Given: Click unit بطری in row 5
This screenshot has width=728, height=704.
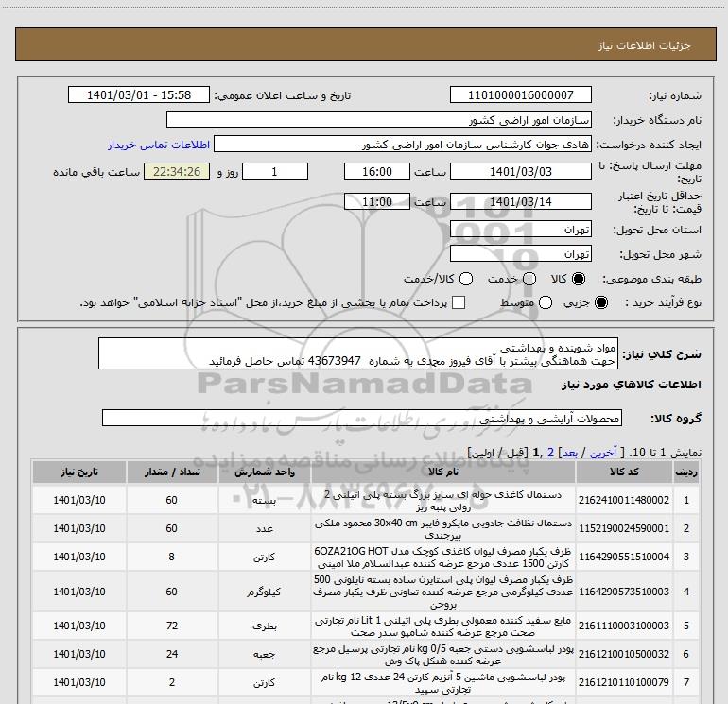Looking at the screenshot, I should [265, 626].
